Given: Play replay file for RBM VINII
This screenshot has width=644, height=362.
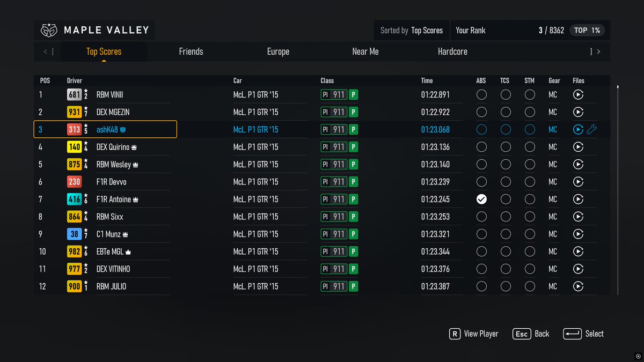Looking at the screenshot, I should 578,95.
